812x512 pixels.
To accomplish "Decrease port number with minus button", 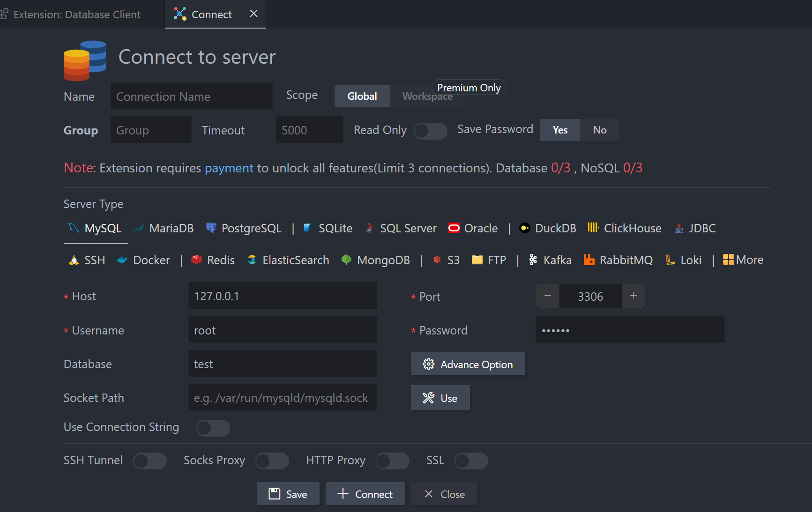I will (x=547, y=296).
